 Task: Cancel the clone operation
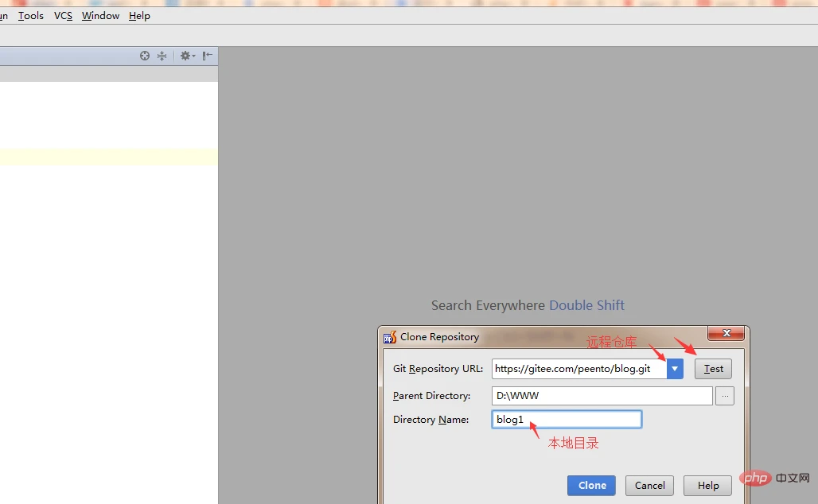(x=649, y=486)
